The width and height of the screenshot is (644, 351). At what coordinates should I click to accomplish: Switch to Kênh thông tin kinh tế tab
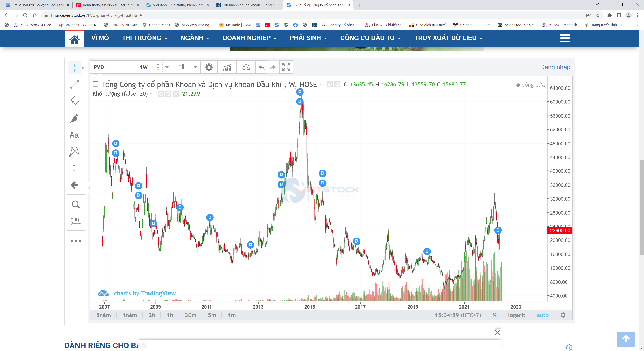pos(108,5)
